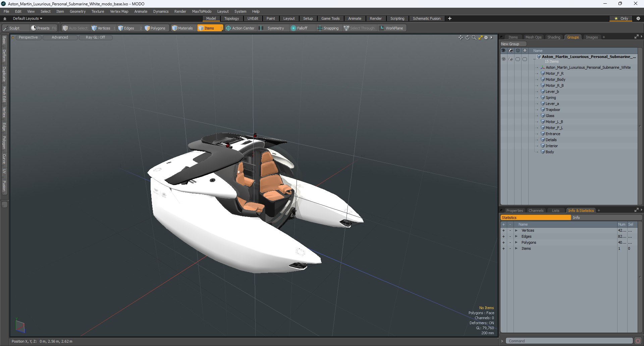
Task: Click the command record button
Action: point(638,341)
